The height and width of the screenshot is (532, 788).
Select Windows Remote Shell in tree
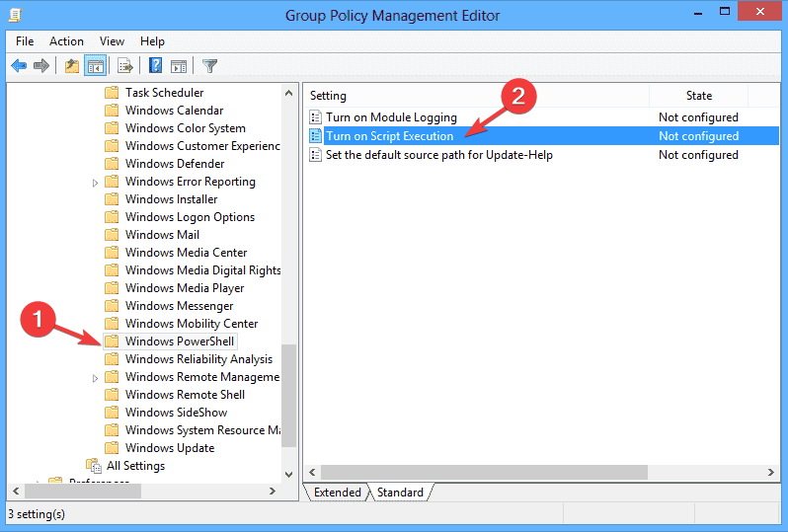tap(185, 395)
